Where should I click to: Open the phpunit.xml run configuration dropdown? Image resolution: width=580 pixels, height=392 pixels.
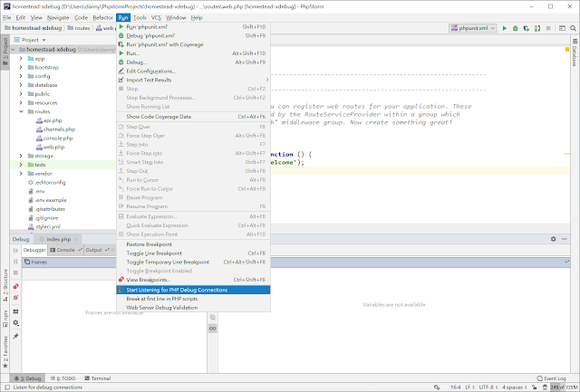(x=473, y=28)
